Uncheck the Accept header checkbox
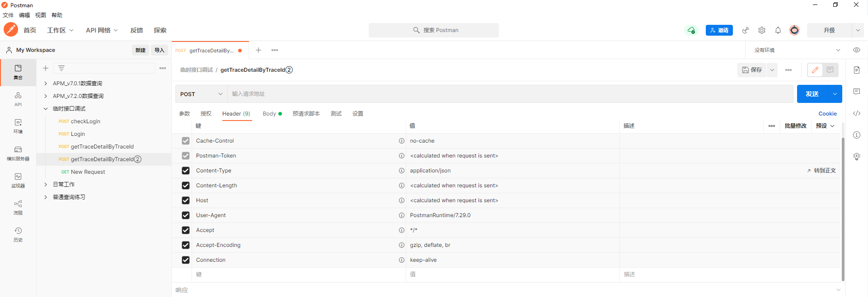Viewport: 868px width, 297px height. tap(186, 230)
